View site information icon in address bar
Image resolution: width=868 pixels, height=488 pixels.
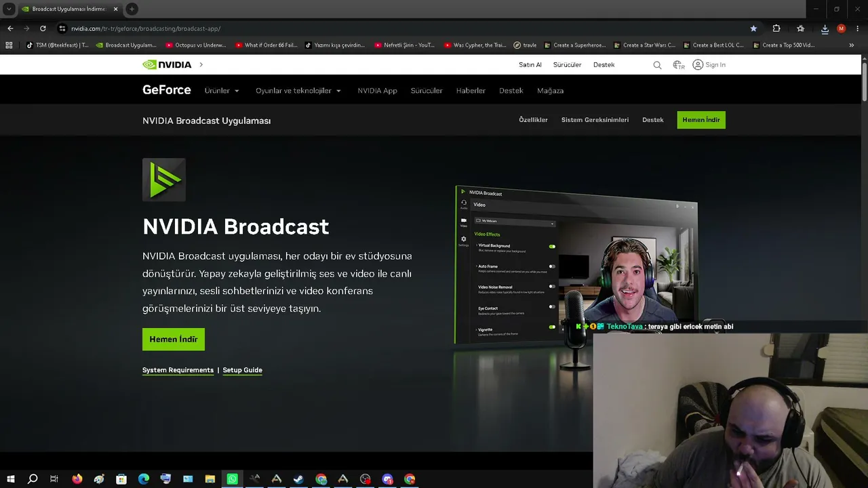(62, 28)
